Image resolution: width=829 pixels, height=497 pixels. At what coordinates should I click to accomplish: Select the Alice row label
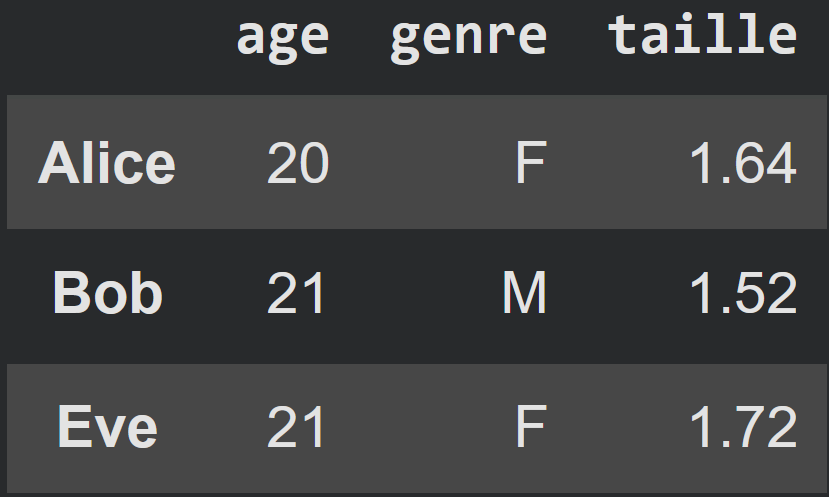pos(107,163)
